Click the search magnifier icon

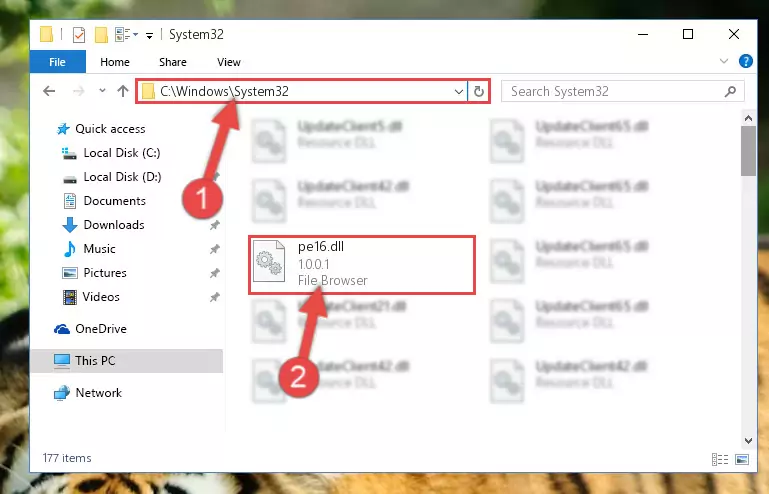click(x=730, y=91)
